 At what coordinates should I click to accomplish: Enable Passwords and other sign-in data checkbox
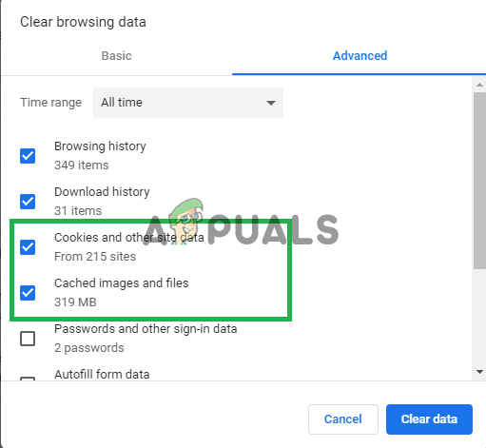(28, 339)
